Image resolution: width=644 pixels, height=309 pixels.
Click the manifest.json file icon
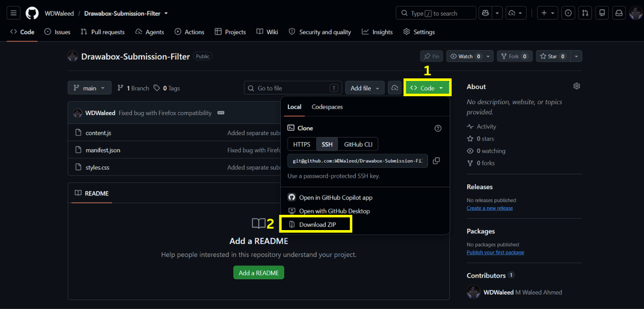[78, 150]
